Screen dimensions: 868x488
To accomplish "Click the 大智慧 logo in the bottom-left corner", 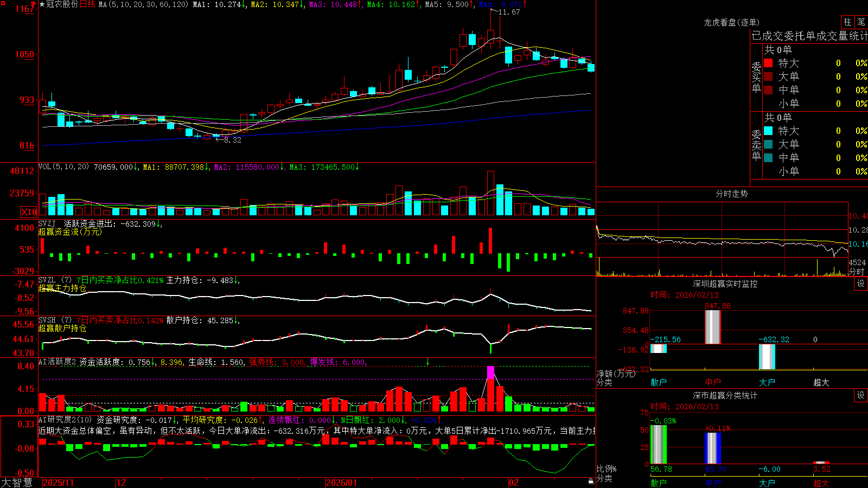I will click(17, 483).
